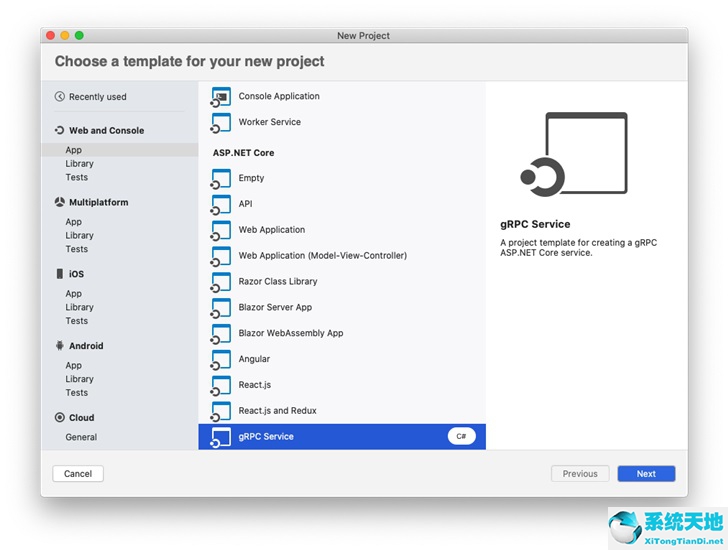Open the C# language selector badge
The height and width of the screenshot is (550, 728).
462,436
